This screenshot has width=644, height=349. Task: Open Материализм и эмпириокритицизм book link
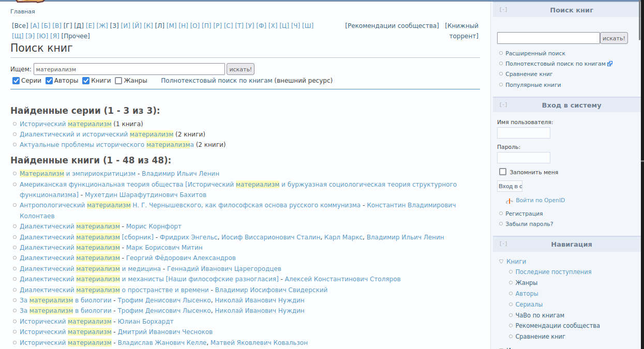78,174
